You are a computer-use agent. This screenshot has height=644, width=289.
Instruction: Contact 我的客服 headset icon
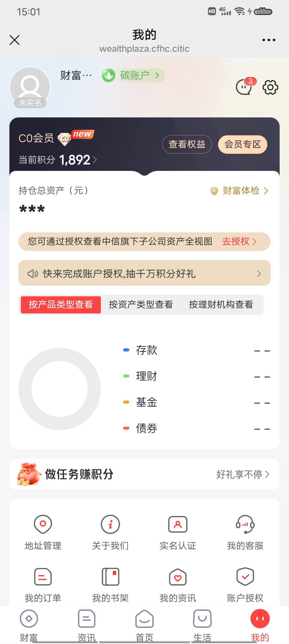click(x=245, y=524)
